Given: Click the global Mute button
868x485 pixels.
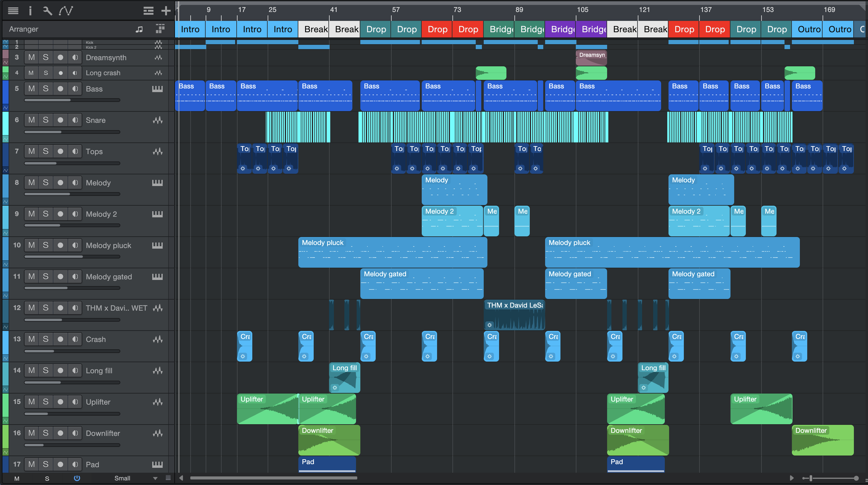Looking at the screenshot, I should point(17,478).
